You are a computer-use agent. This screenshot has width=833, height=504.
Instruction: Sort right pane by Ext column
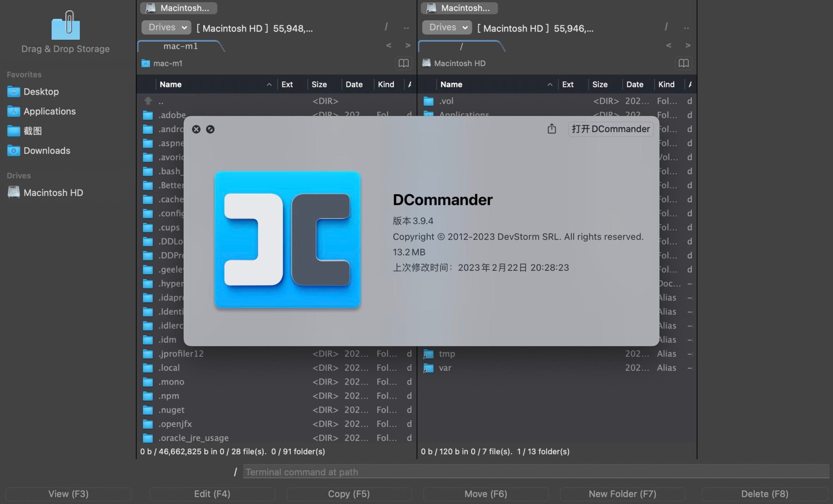pos(573,85)
